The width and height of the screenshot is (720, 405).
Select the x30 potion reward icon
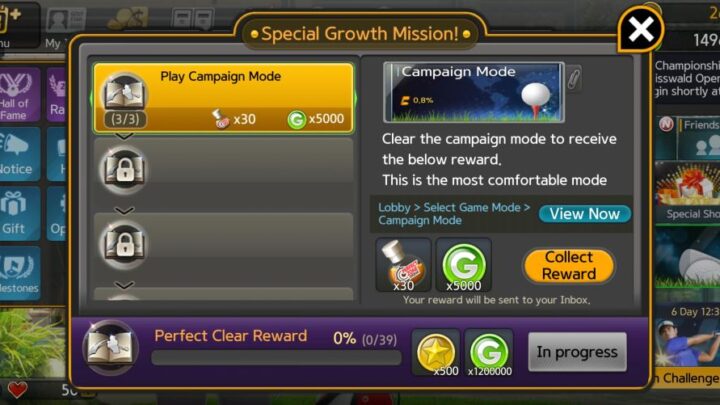coord(403,265)
